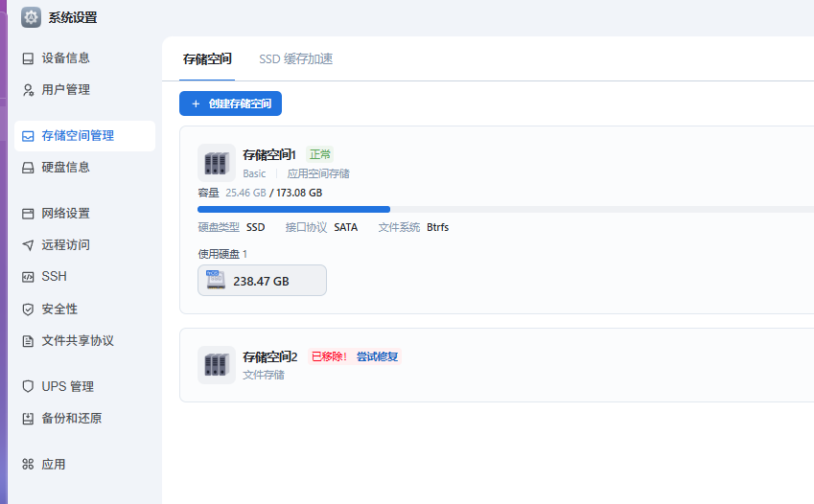Click the 存储空间2 server rack icon
The image size is (814, 504).
pos(217,365)
